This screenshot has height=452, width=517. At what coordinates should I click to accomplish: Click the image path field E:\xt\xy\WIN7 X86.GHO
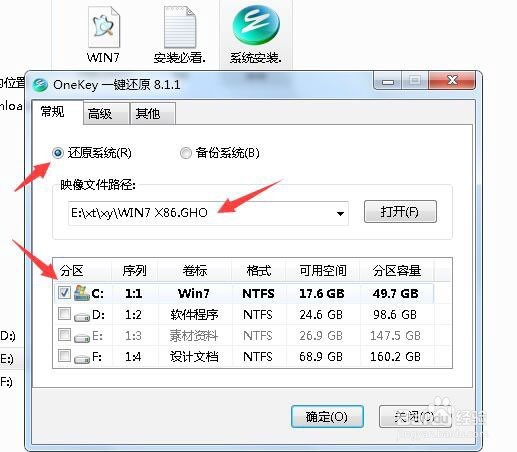tap(208, 213)
